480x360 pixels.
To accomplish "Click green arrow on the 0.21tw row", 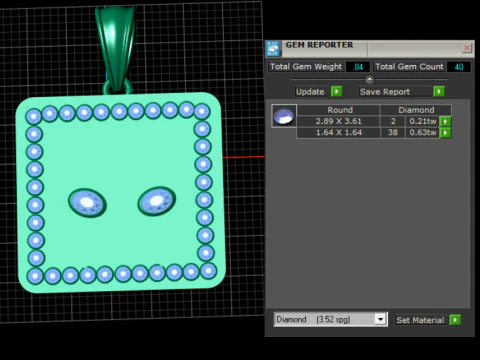I will tap(446, 121).
